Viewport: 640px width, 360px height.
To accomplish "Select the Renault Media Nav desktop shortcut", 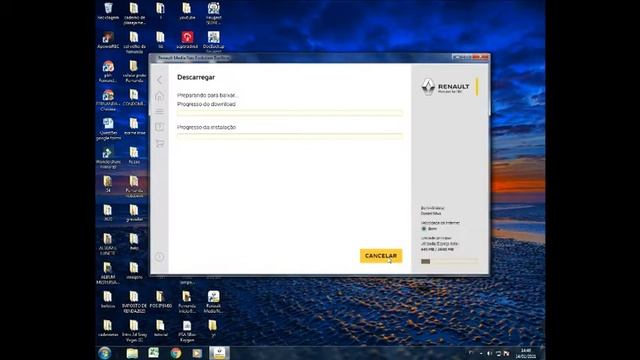I will click(213, 302).
